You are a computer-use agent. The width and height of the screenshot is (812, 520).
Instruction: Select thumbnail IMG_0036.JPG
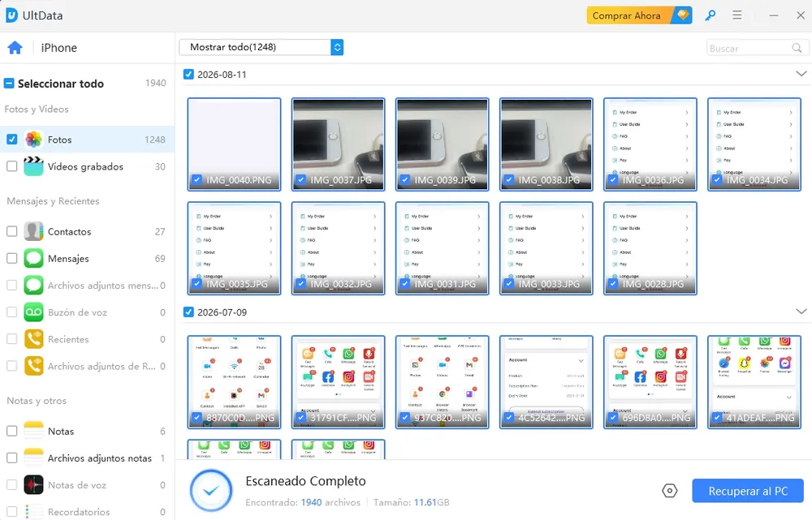click(650, 144)
